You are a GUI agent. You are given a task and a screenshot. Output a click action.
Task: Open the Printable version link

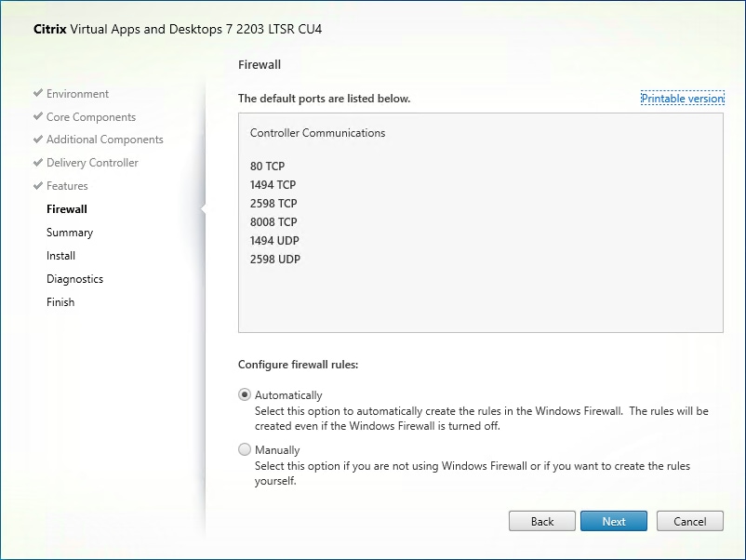(682, 98)
